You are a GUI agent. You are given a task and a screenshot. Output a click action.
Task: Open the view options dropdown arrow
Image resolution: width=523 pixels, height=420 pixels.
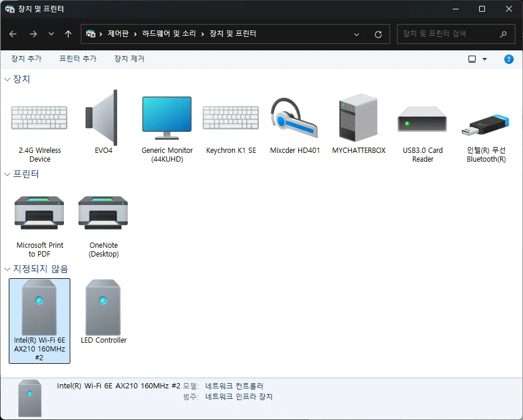click(484, 59)
